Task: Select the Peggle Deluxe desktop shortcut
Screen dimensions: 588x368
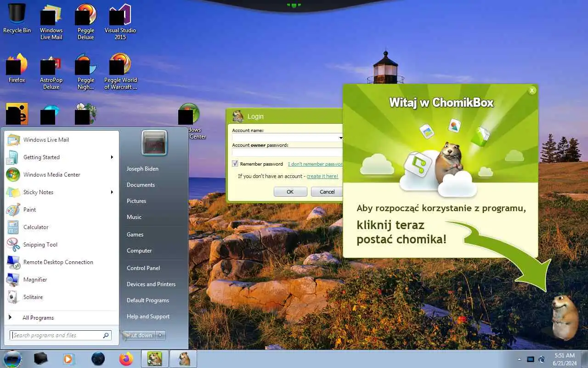Action: (85, 22)
